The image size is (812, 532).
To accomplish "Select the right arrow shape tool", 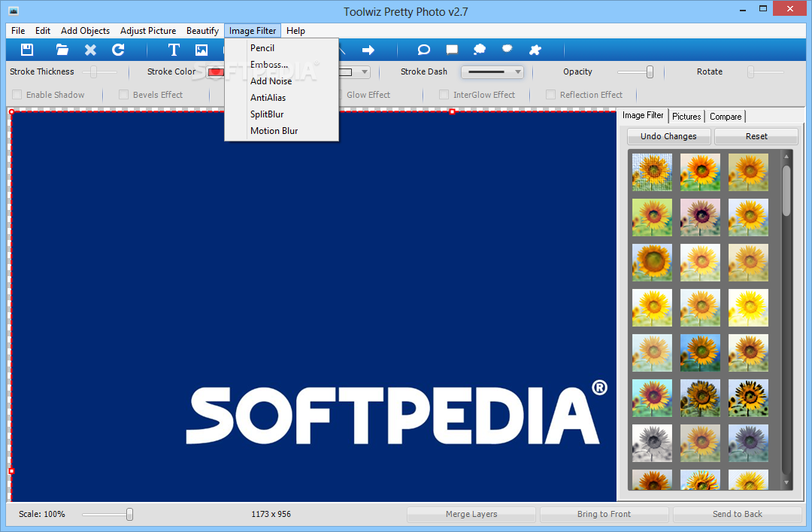I will tap(368, 50).
